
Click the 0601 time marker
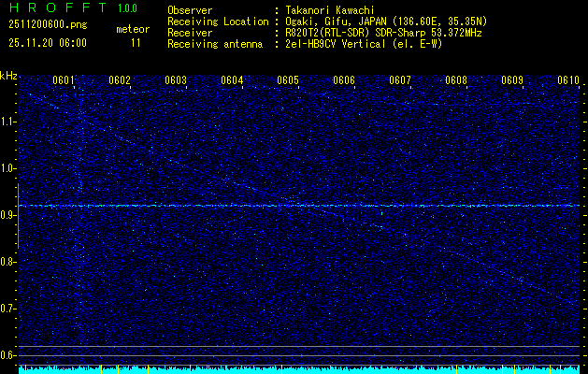click(64, 80)
